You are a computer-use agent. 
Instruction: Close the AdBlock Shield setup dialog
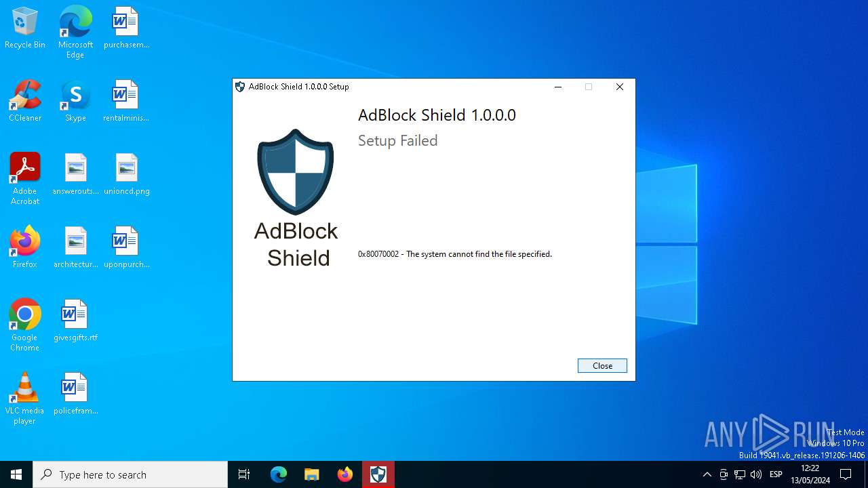click(x=602, y=365)
